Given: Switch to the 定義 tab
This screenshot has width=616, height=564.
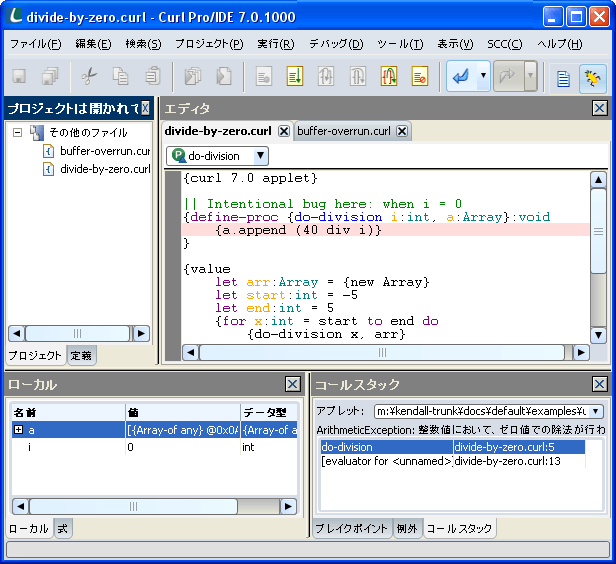Looking at the screenshot, I should [81, 355].
